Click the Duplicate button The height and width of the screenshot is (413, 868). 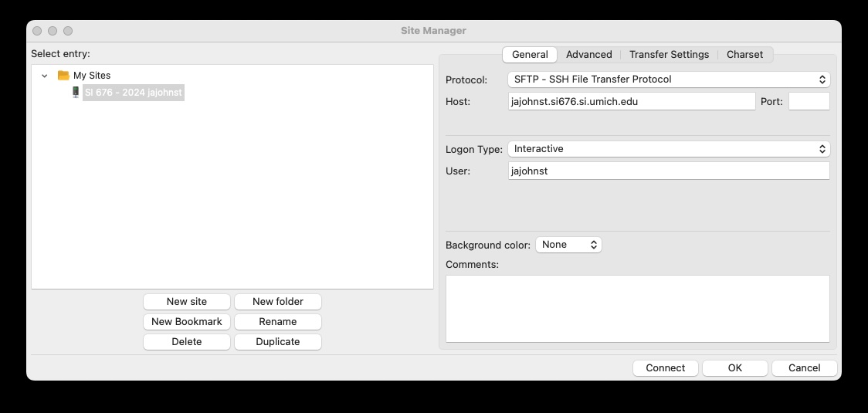[x=278, y=342]
